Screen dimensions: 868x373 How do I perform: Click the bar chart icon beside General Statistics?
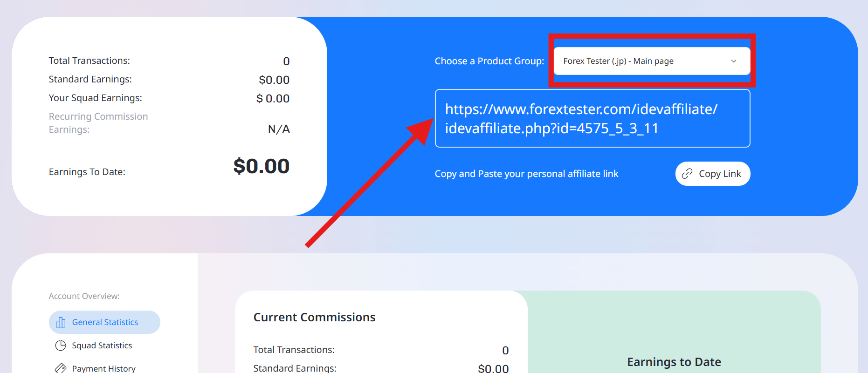point(61,322)
